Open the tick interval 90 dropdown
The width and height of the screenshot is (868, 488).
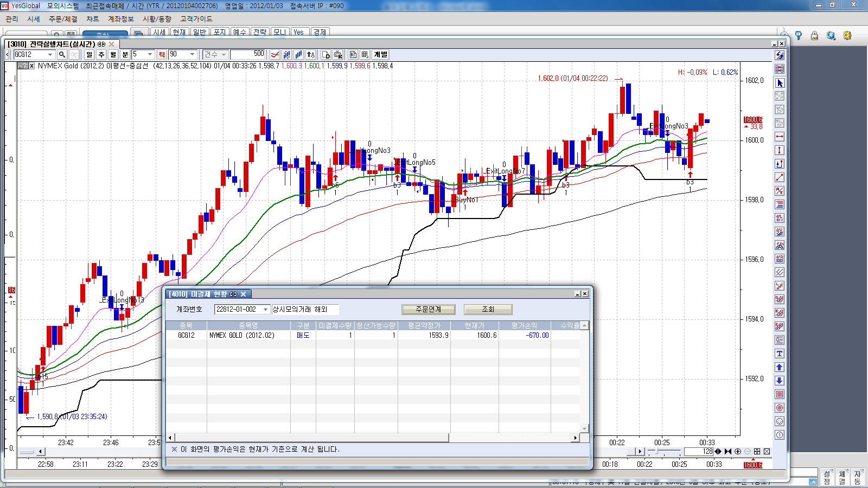click(192, 55)
